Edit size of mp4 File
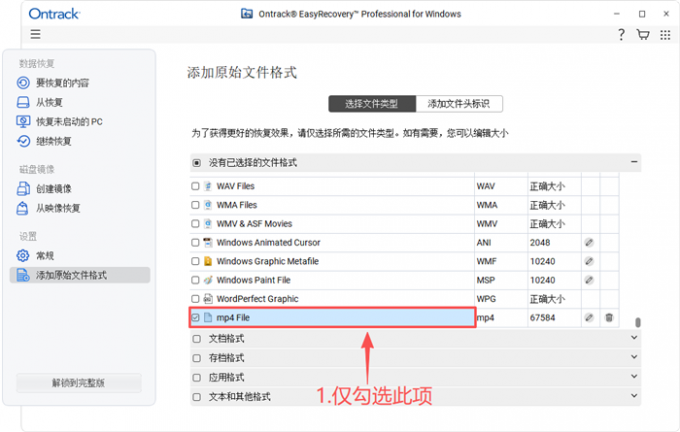Screen dimensions: 680x432 (589, 317)
